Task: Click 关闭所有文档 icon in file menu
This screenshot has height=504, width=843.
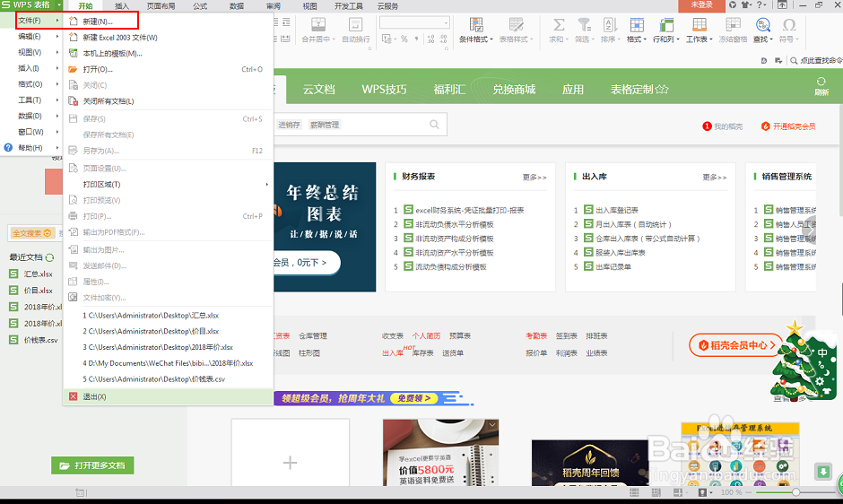Action: [74, 100]
